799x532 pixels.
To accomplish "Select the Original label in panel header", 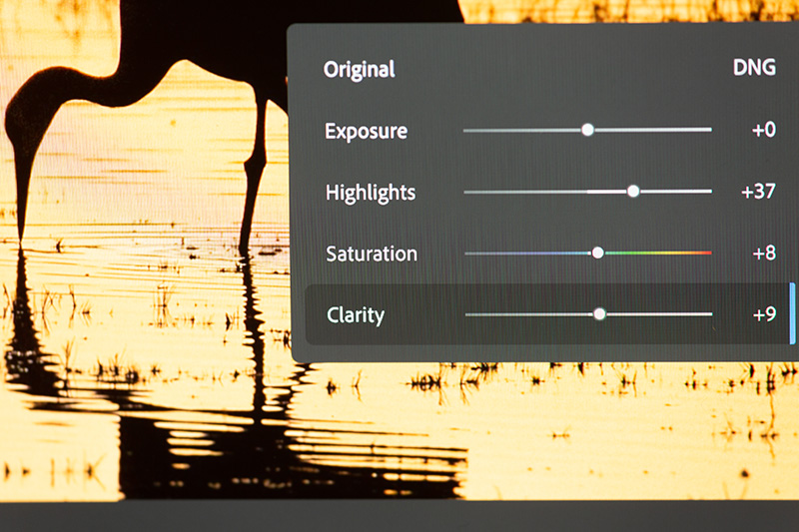I will click(359, 70).
